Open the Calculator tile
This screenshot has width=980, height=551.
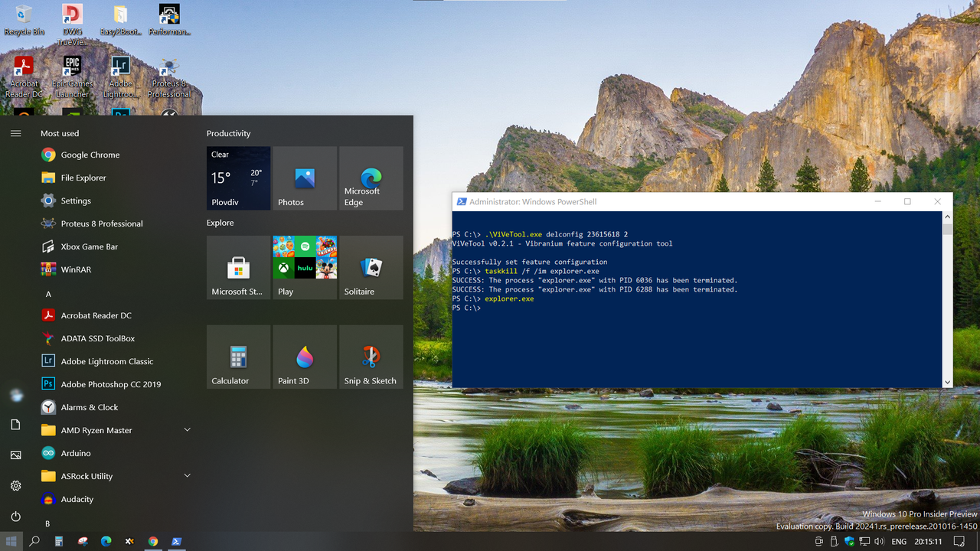pyautogui.click(x=238, y=357)
